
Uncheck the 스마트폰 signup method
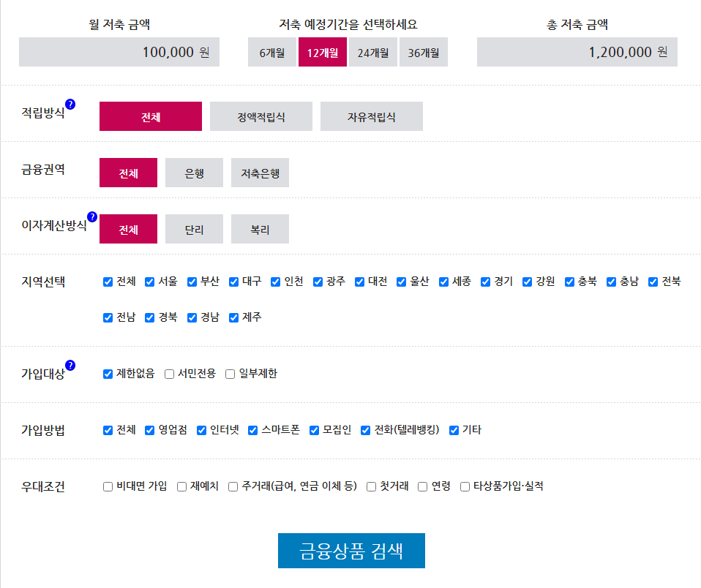(x=252, y=431)
